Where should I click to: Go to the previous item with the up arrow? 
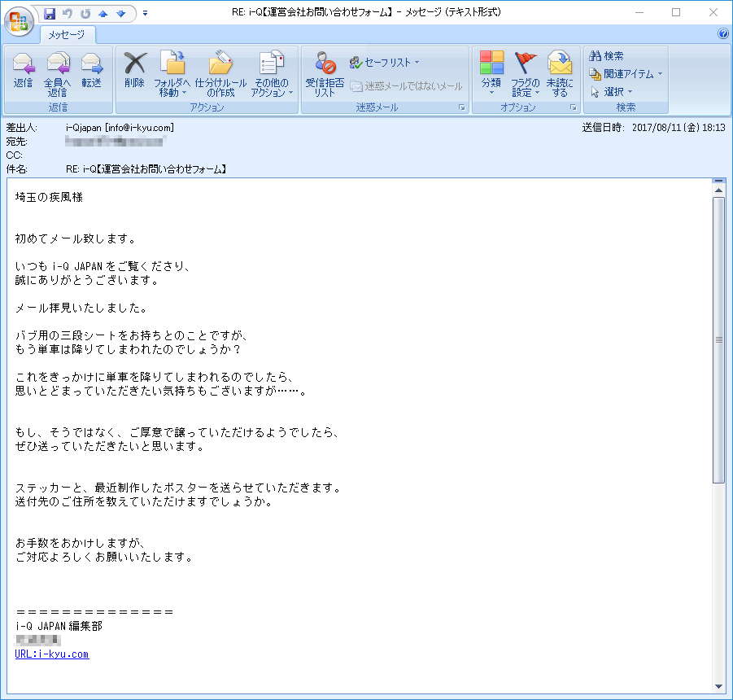tap(103, 14)
